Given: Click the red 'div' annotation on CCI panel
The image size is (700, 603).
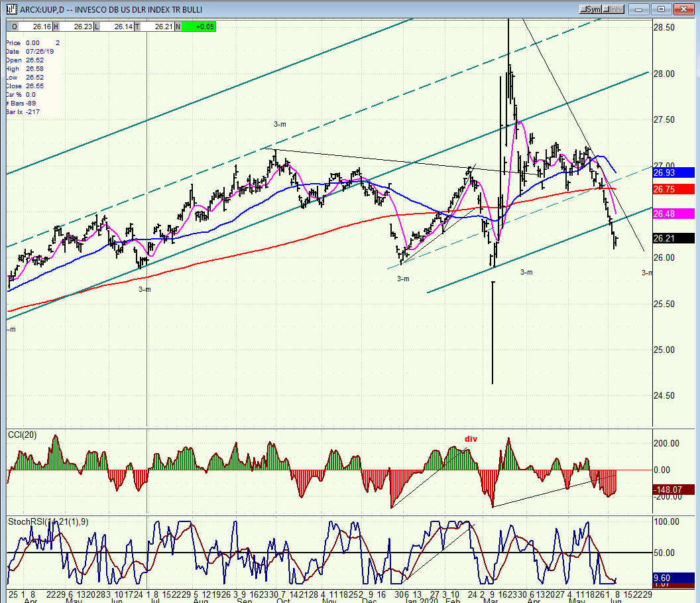Looking at the screenshot, I should click(x=471, y=439).
